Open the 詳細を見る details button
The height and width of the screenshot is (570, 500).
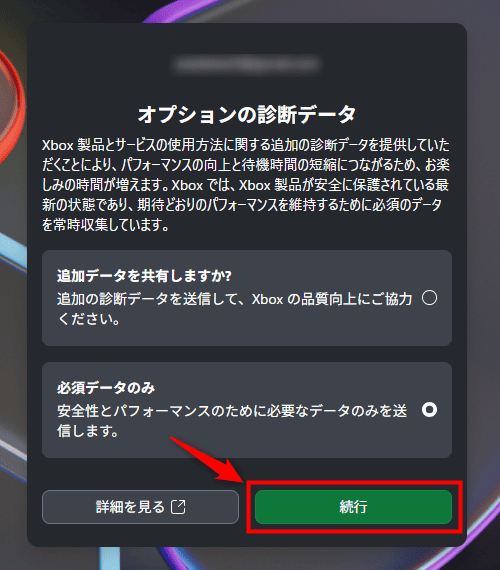point(140,507)
